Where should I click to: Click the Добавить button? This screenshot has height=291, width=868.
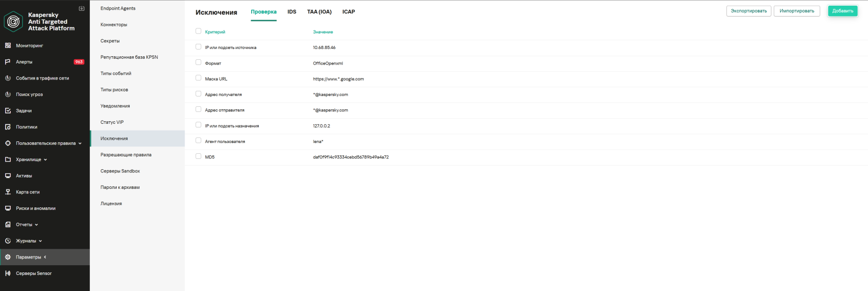[843, 11]
